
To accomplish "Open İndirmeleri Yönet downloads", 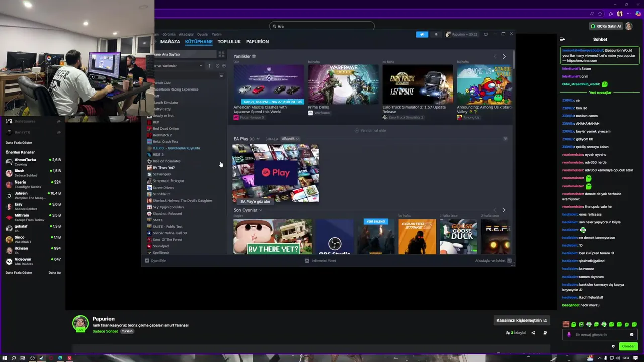I will click(320, 260).
